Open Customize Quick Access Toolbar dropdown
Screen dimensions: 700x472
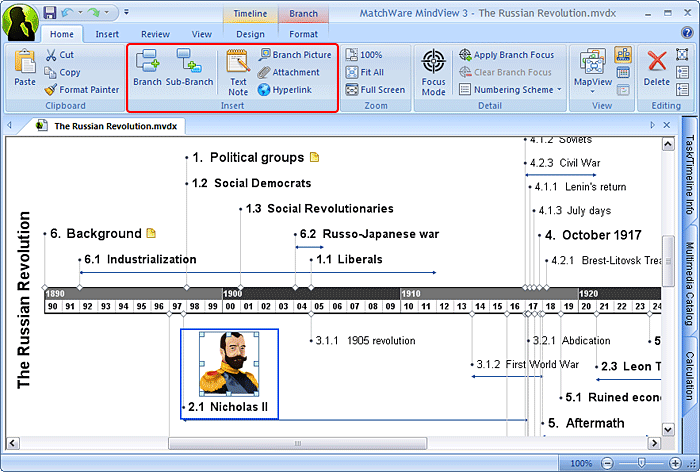[x=126, y=12]
